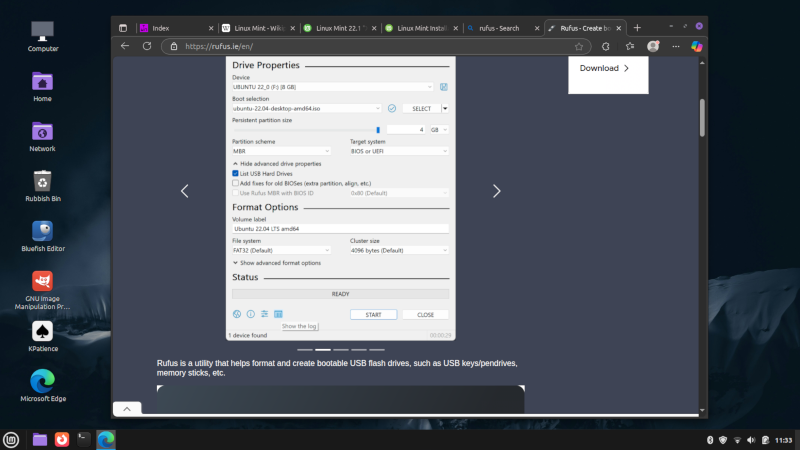800x450 pixels.
Task: Open Rufus settings sliders icon
Action: [x=265, y=314]
